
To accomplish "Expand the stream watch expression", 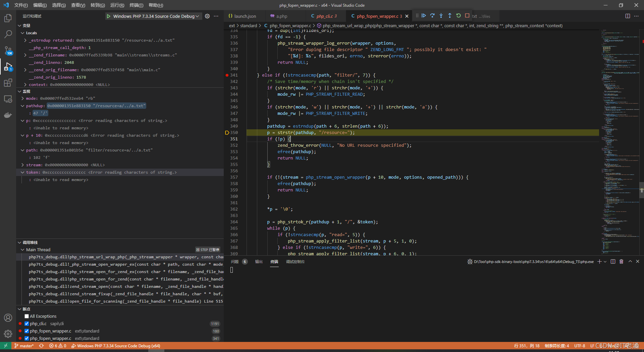I will click(22, 165).
